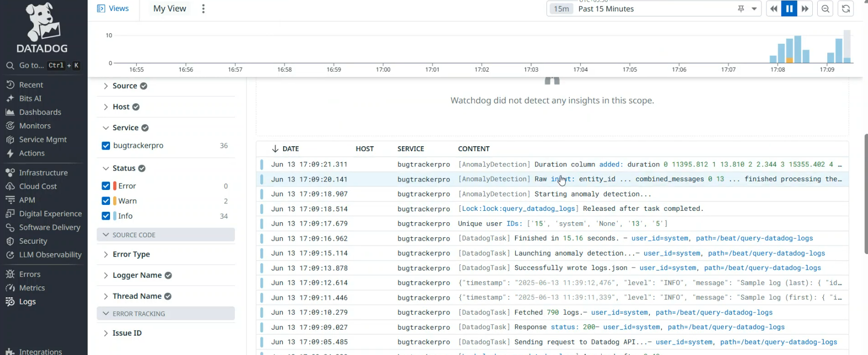The height and width of the screenshot is (355, 868).
Task: Fast-forward the time range
Action: tap(805, 9)
